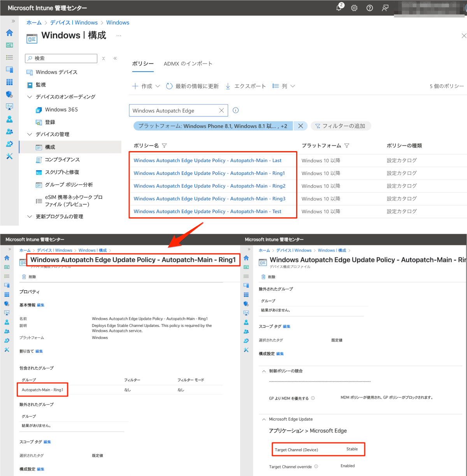Click 編集 next to 割り当て
467x476 pixels.
(39, 351)
